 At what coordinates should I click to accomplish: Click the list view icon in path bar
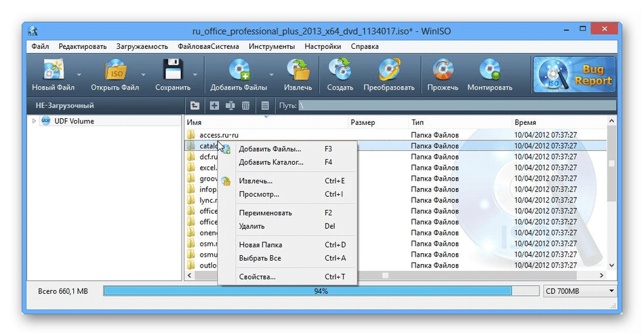(x=265, y=106)
